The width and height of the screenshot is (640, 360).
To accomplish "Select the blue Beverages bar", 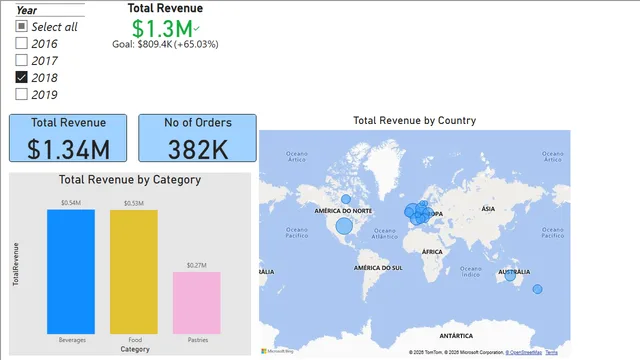I will tap(71, 272).
